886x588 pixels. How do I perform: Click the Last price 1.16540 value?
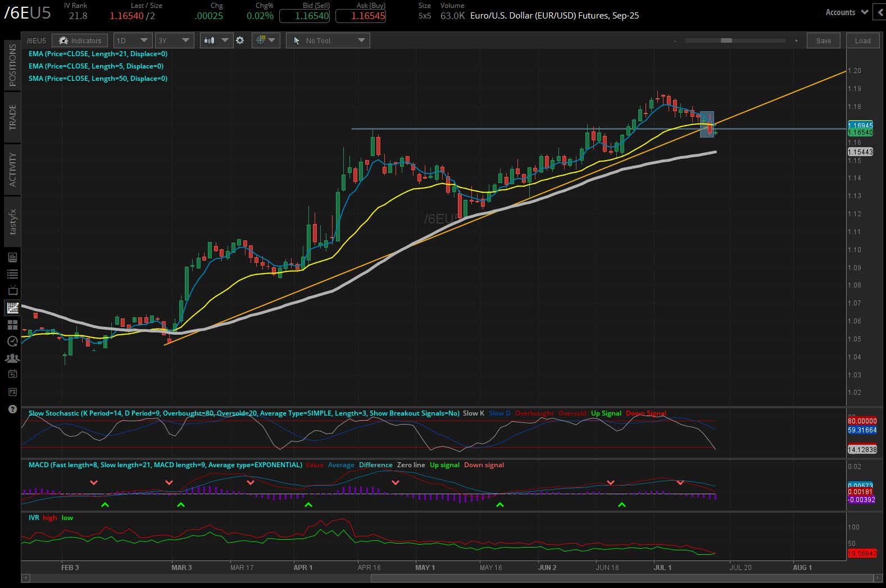pos(126,16)
